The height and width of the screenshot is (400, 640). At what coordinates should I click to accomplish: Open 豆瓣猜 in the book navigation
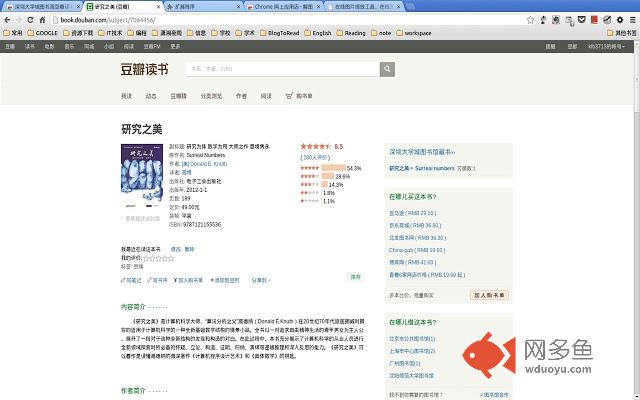178,96
